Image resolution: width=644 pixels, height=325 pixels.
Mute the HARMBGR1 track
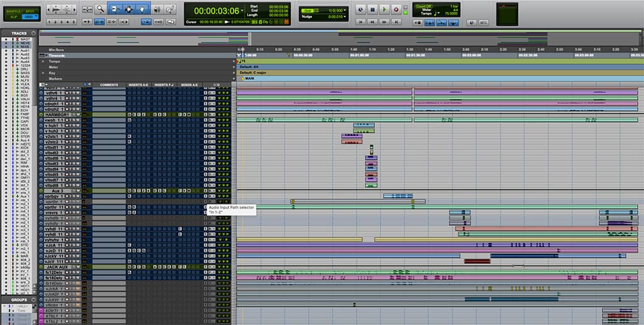tap(78, 115)
